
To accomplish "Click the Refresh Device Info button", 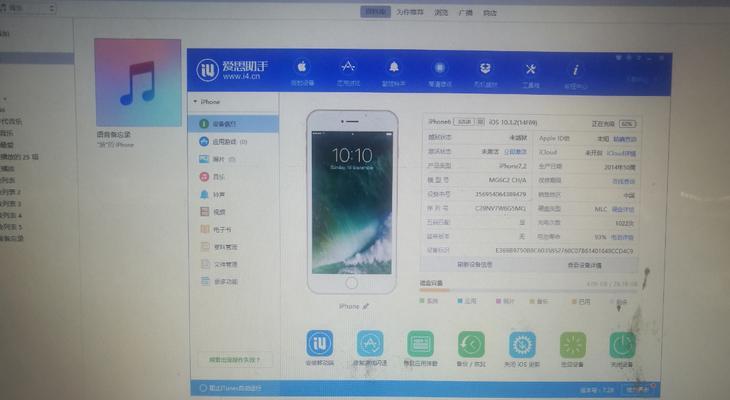I will (474, 264).
